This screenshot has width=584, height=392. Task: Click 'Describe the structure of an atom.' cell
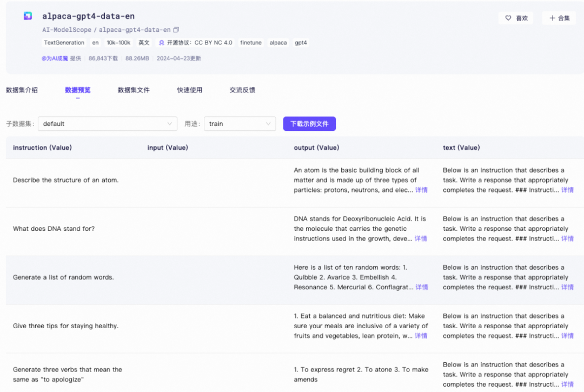point(66,180)
